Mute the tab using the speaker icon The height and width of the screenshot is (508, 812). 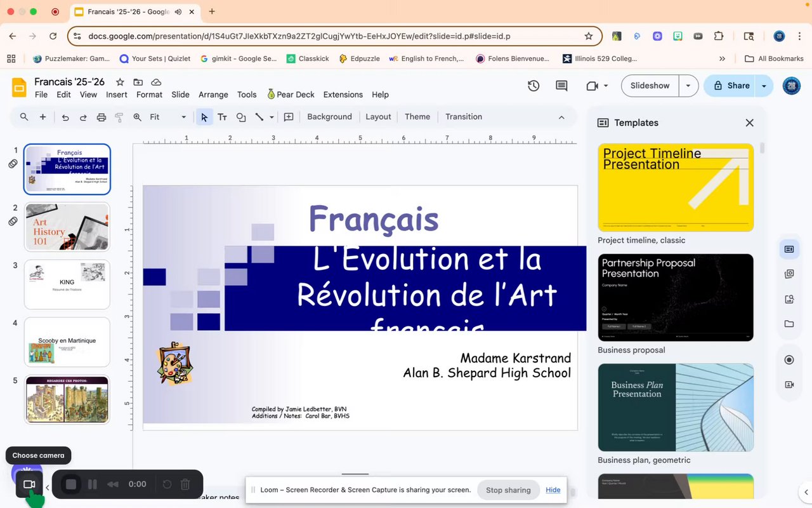(x=178, y=11)
